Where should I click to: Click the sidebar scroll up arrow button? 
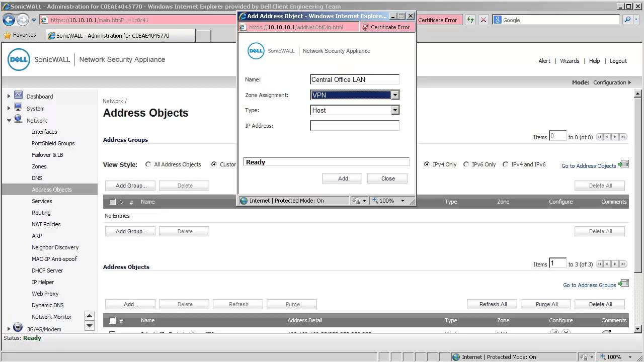click(90, 316)
